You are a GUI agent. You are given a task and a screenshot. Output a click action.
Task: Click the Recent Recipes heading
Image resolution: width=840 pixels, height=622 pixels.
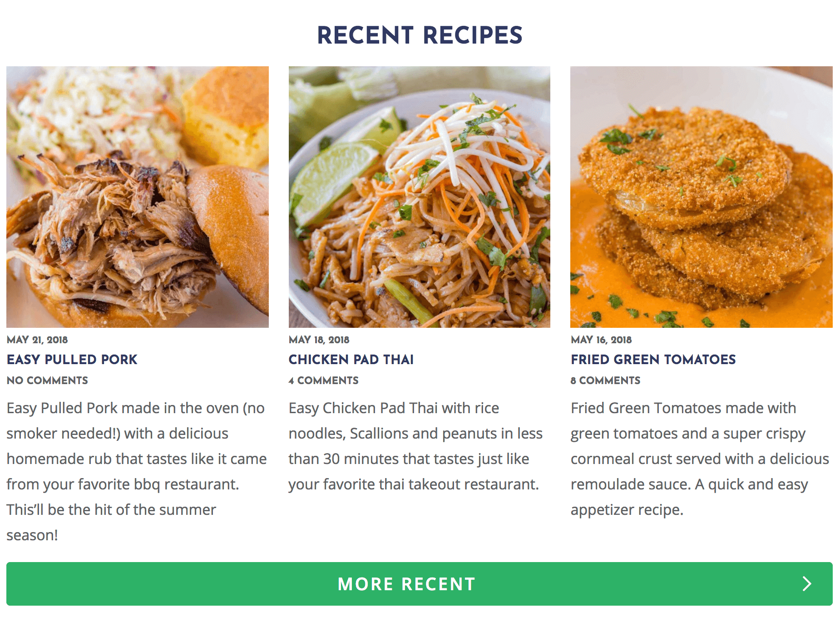click(420, 35)
